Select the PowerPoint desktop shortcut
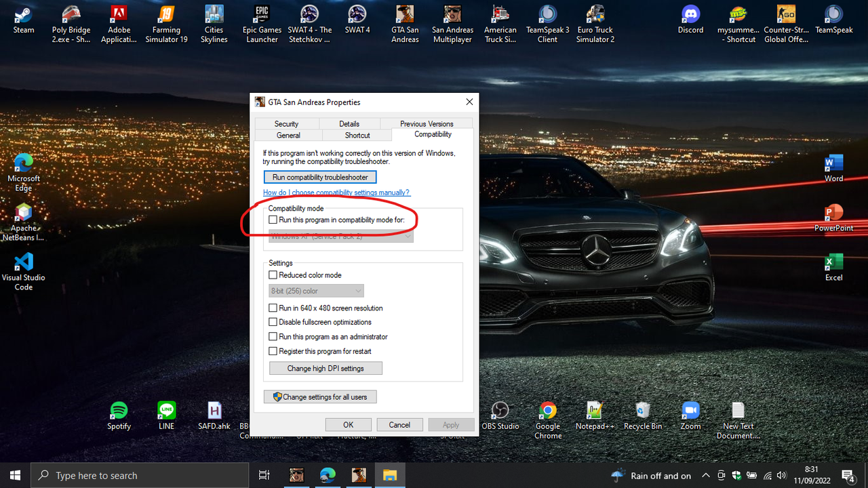The height and width of the screenshot is (488, 868). [x=833, y=218]
